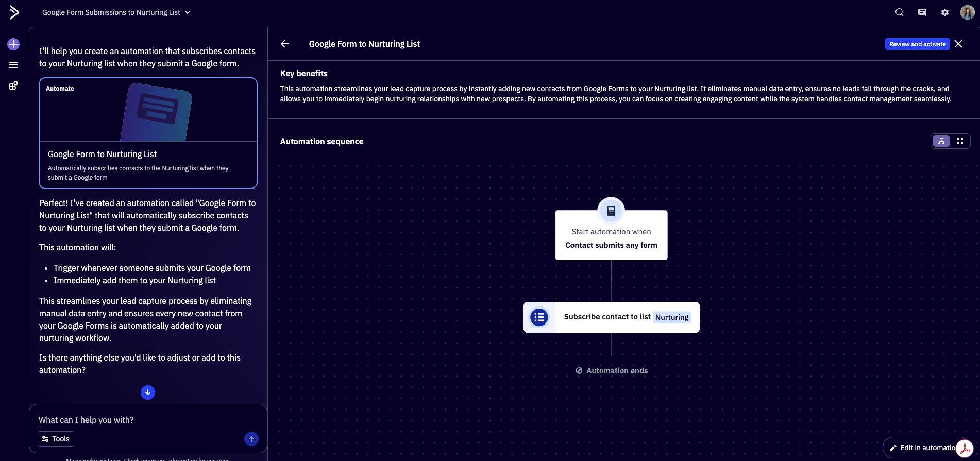Image resolution: width=980 pixels, height=461 pixels.
Task: Click the Automation ends marker
Action: [x=612, y=371]
